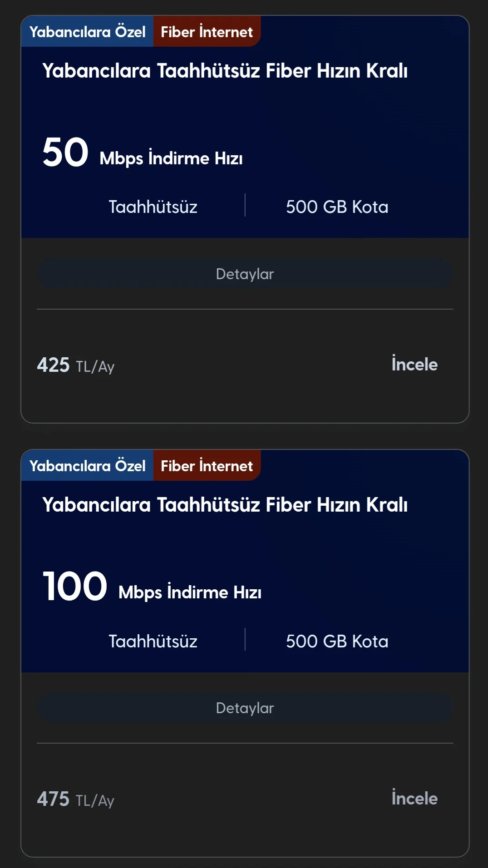Tap the Yabancılara Özel tag on the 100 Mbps card
Image resolution: width=488 pixels, height=868 pixels.
(87, 466)
